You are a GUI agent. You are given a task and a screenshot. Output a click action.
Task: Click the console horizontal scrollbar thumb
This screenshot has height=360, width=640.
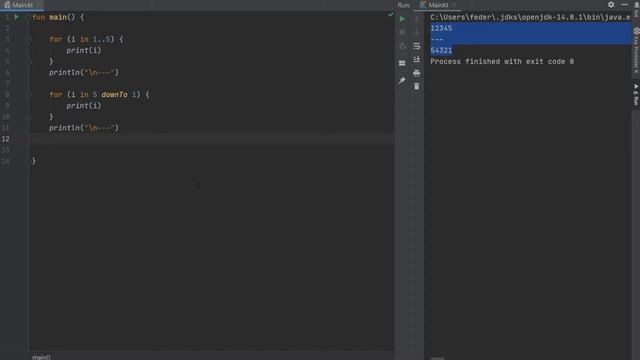point(438,358)
